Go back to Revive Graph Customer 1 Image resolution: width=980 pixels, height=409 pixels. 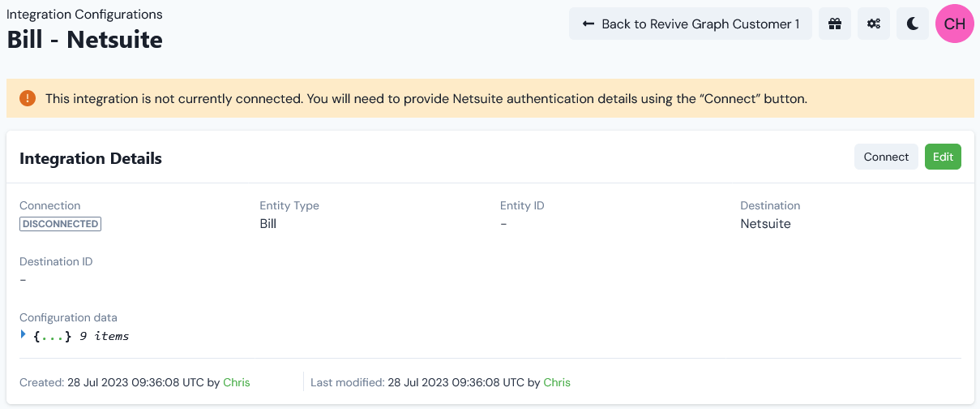point(691,24)
